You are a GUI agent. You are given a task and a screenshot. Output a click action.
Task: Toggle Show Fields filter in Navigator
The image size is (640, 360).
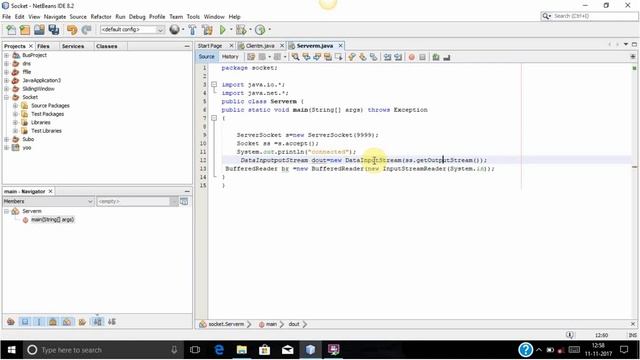(25, 322)
